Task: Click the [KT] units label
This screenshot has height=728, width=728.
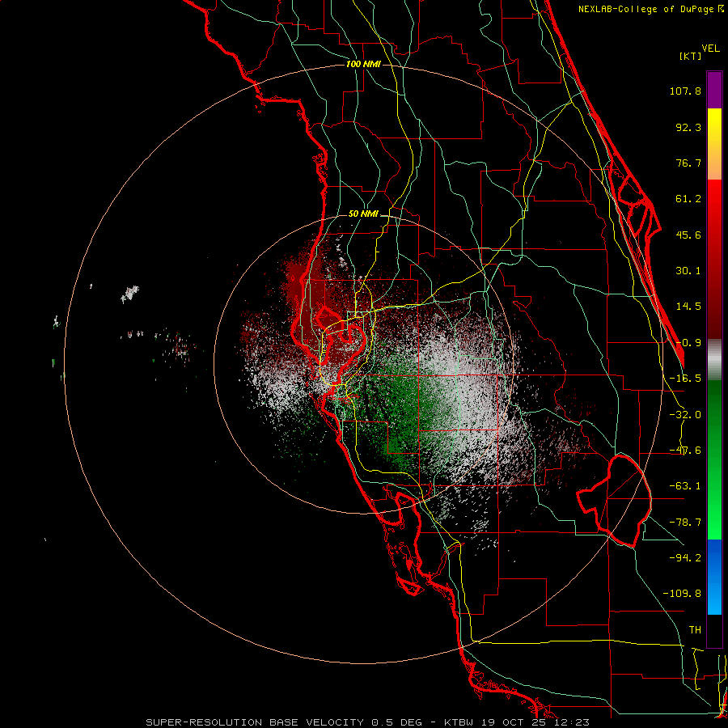Action: (690, 56)
